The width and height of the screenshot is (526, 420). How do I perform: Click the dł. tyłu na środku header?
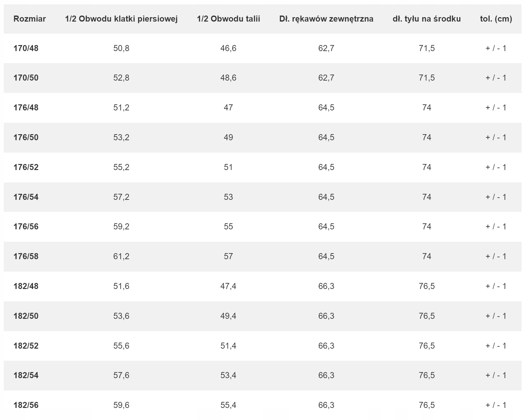[427, 19]
